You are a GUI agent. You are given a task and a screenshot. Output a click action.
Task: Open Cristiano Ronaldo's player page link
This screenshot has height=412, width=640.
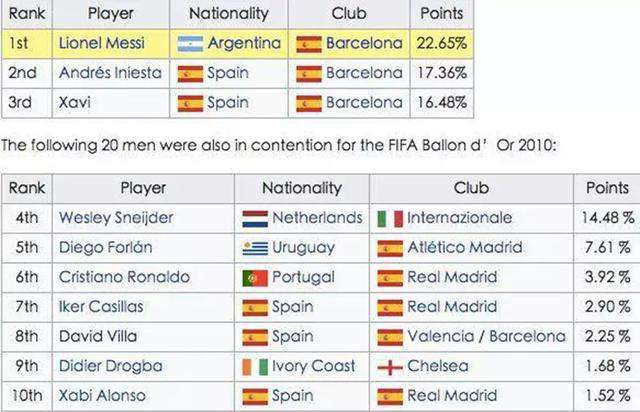click(x=124, y=277)
